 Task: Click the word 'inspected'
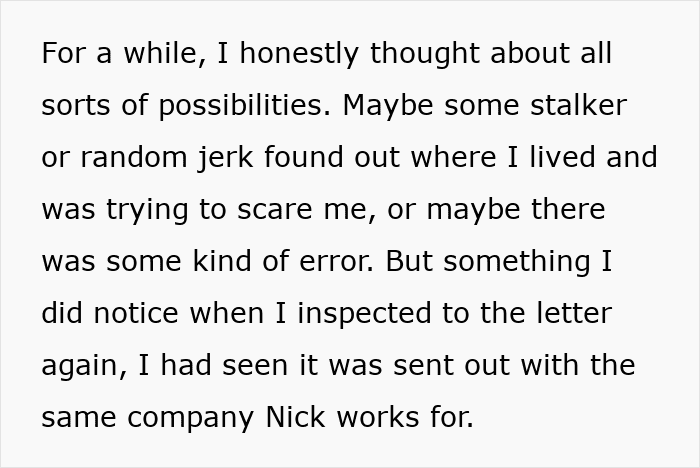pyautogui.click(x=364, y=314)
